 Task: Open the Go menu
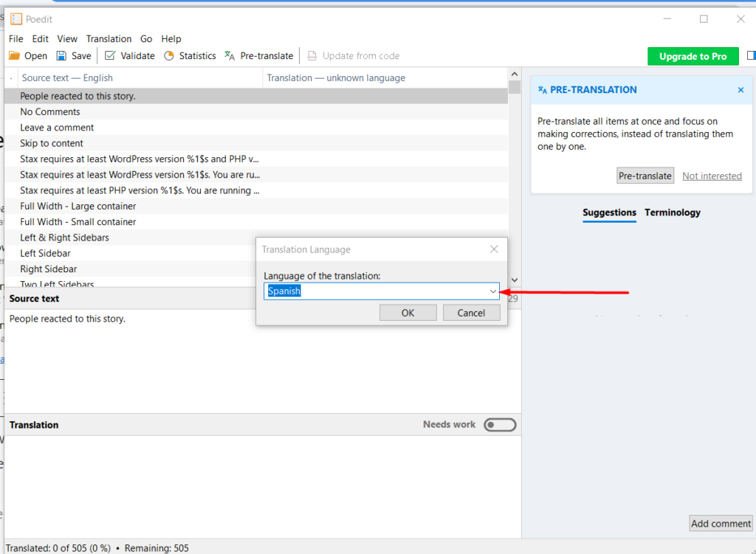click(146, 39)
